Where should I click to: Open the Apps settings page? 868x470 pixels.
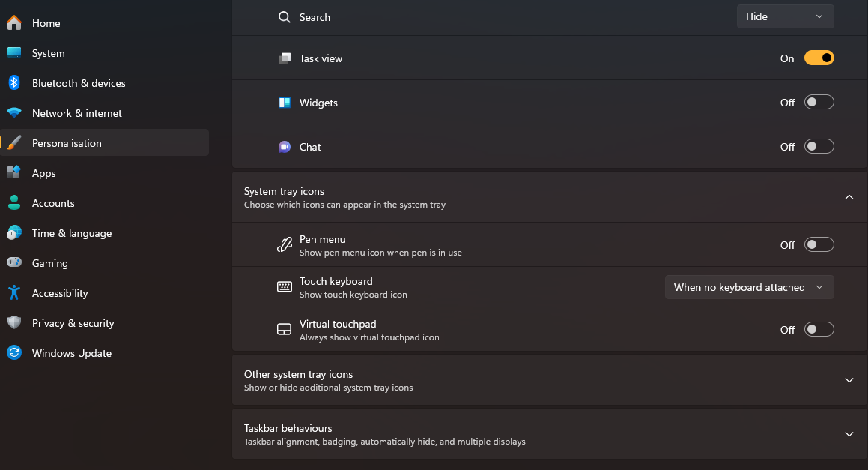[x=105, y=173]
